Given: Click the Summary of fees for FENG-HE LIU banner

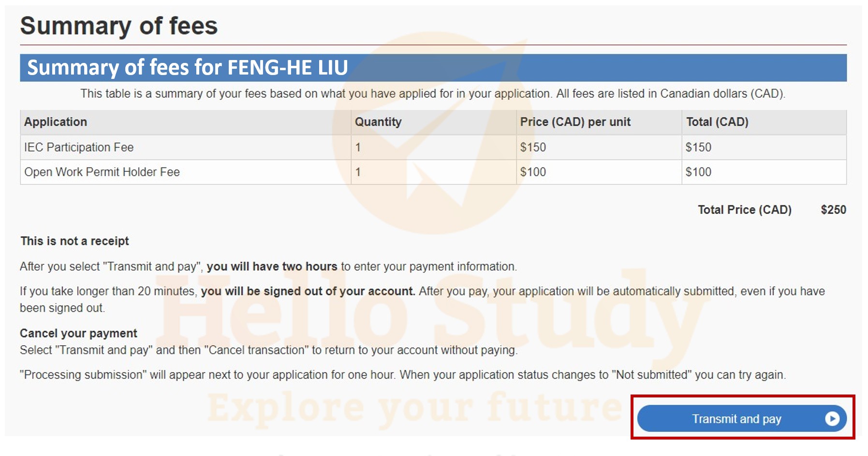Looking at the screenshot, I should click(433, 68).
